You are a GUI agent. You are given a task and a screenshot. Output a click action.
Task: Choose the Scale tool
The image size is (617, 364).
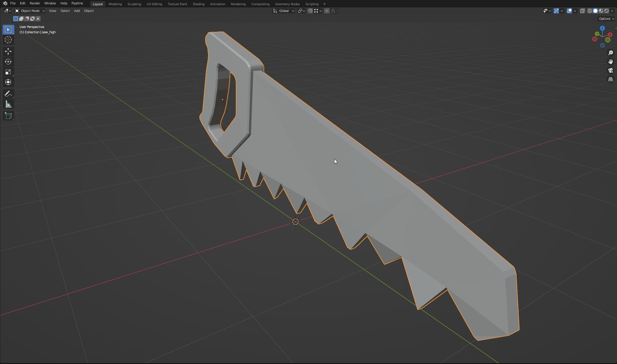[x=8, y=72]
